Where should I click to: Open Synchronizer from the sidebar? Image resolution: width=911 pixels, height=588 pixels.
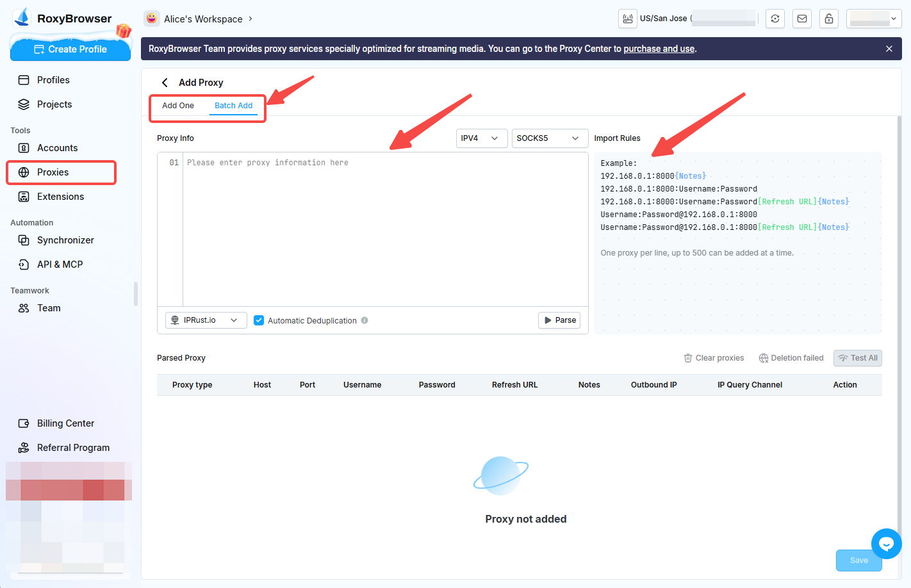[x=65, y=240]
